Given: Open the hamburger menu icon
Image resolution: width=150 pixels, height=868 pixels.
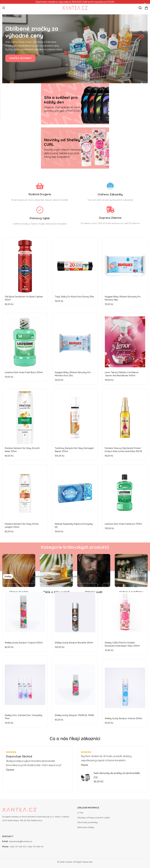Looking at the screenshot, I should (4, 8).
